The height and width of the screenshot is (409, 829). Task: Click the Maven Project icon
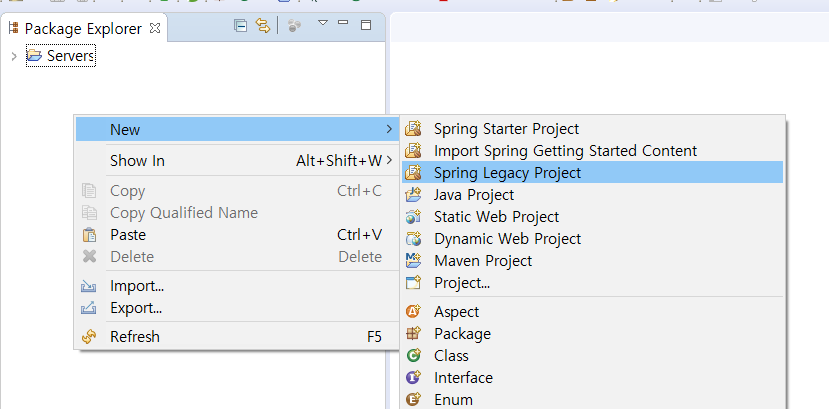(x=413, y=261)
